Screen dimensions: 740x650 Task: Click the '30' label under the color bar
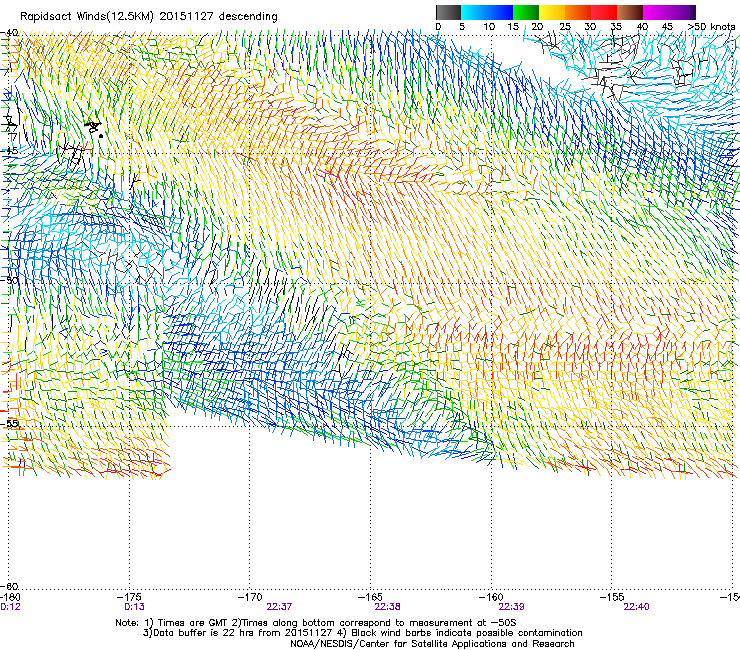pyautogui.click(x=590, y=27)
